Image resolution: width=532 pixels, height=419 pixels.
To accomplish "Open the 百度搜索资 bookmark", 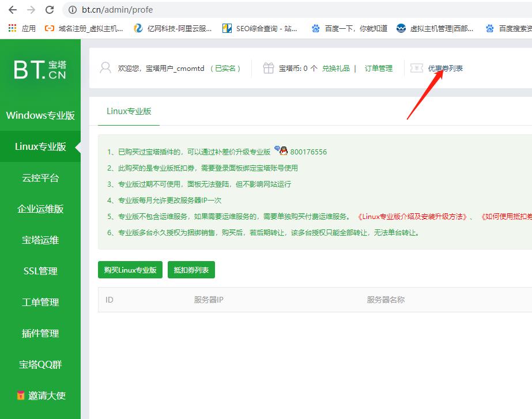I will click(x=508, y=28).
